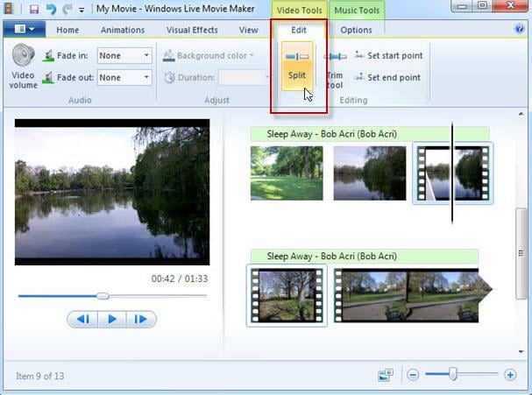The image size is (532, 395).
Task: Open the Visual Effects tab
Action: point(192,30)
